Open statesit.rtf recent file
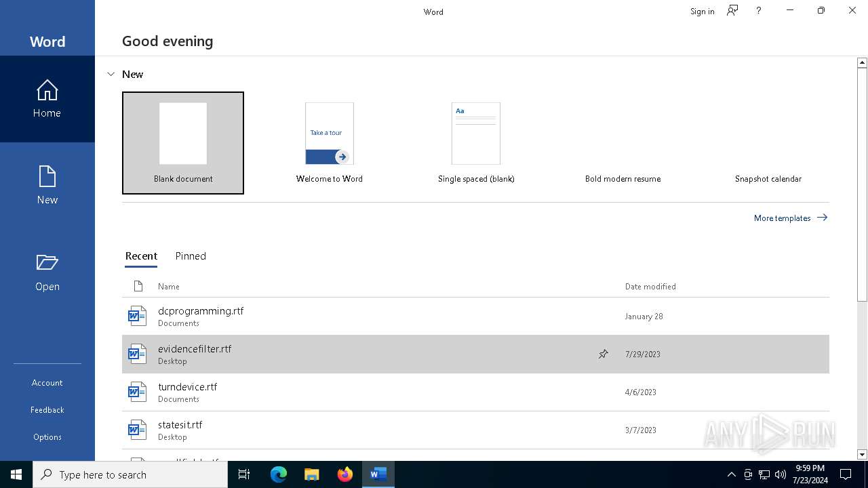Viewport: 868px width, 488px height. [x=475, y=430]
